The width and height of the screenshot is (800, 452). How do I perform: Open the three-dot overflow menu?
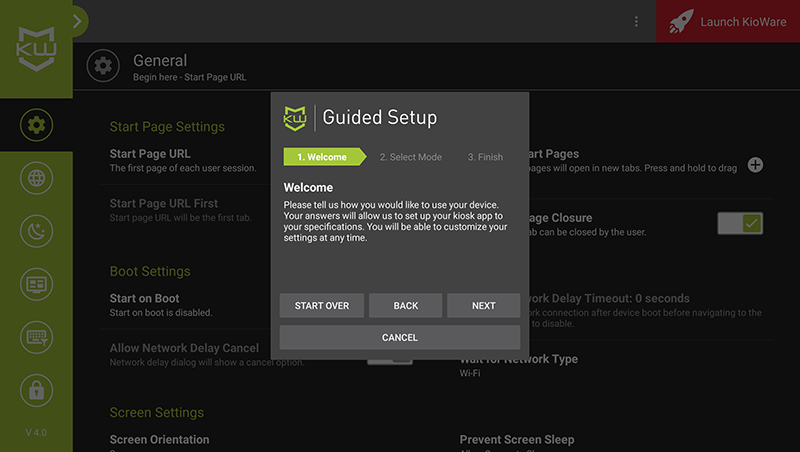coord(636,21)
